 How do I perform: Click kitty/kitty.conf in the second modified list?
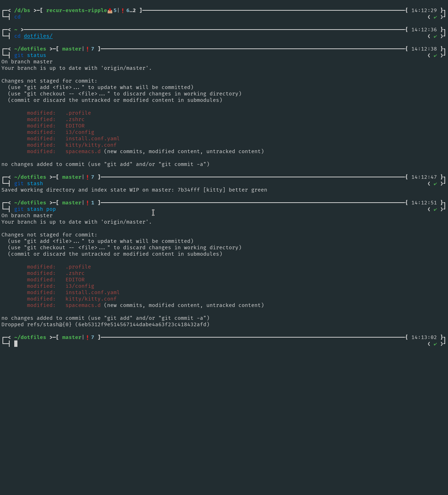[91, 299]
